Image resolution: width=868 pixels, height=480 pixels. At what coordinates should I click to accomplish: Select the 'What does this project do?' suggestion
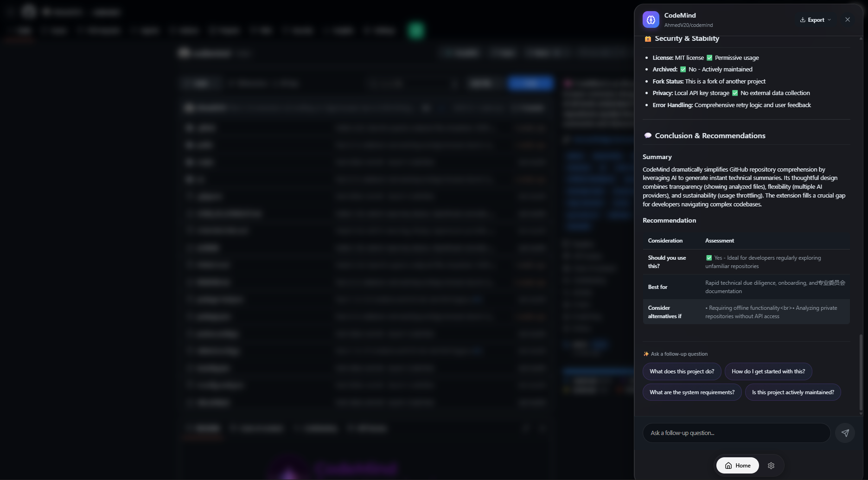point(682,371)
